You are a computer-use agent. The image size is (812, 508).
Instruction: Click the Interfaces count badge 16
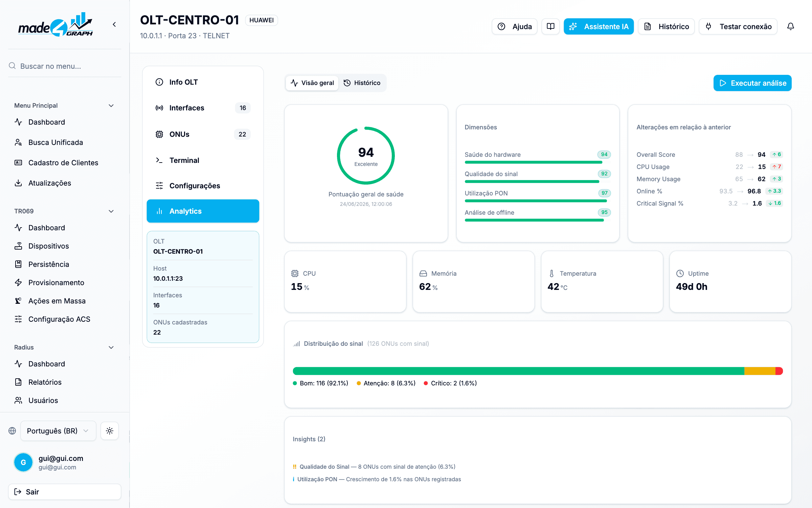click(243, 108)
